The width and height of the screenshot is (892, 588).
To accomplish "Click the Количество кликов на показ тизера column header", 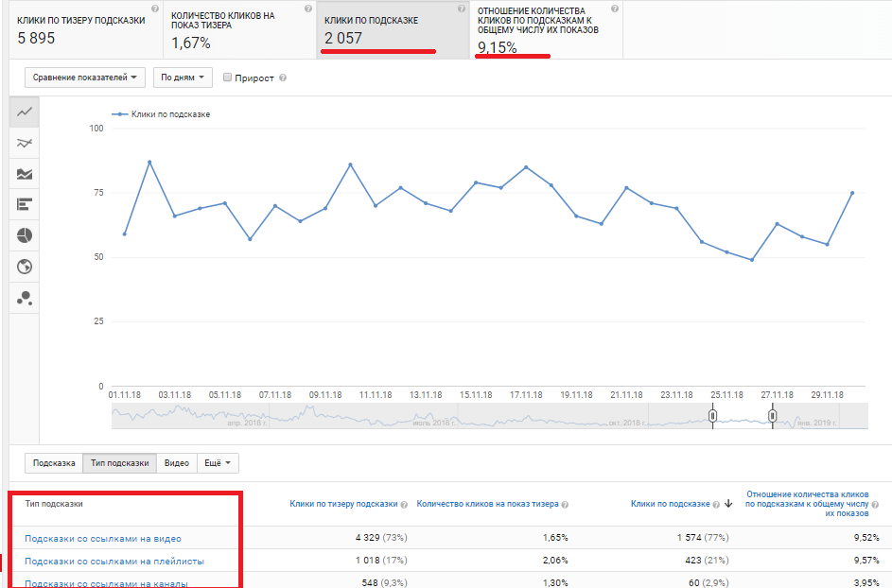I will click(486, 505).
